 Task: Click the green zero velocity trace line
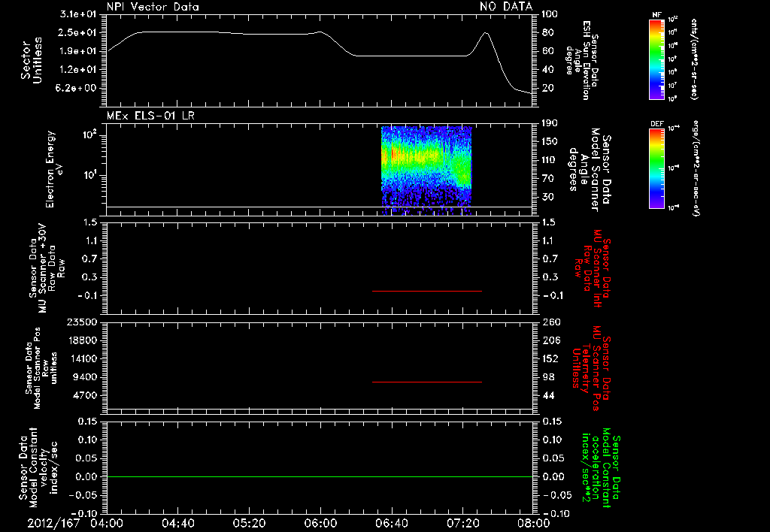pyautogui.click(x=320, y=476)
